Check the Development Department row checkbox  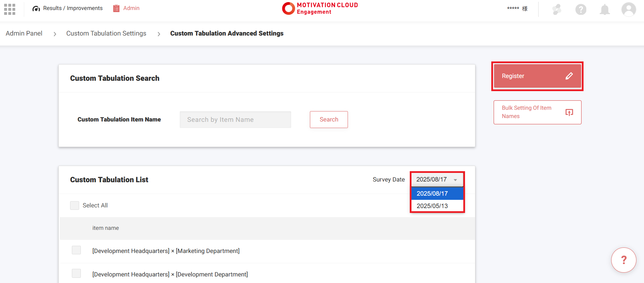click(76, 274)
